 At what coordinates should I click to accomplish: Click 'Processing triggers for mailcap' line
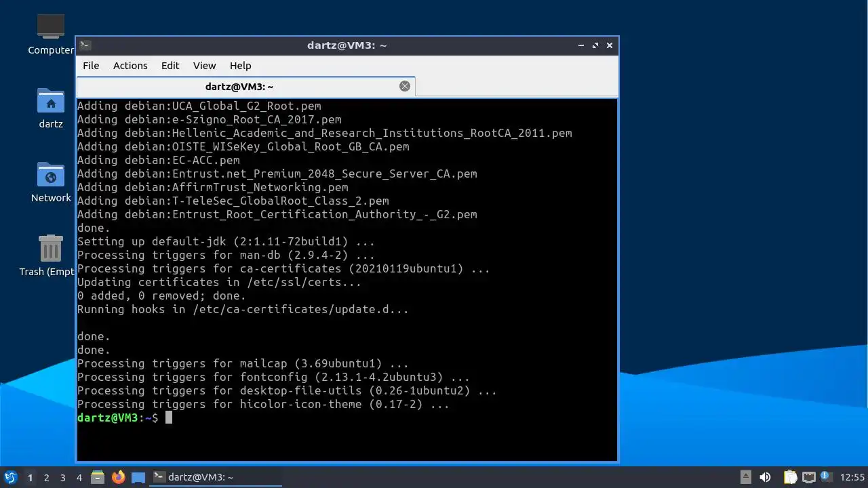tap(243, 363)
